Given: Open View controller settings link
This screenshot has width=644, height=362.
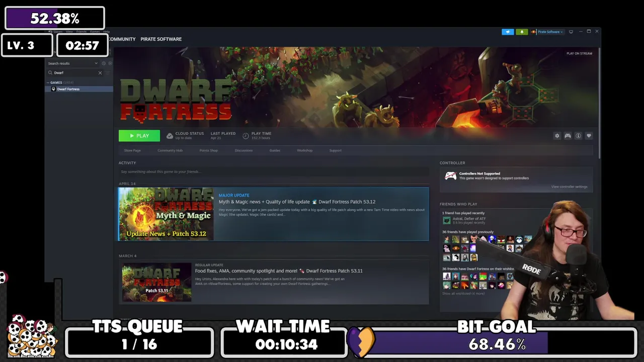Looking at the screenshot, I should click(x=569, y=187).
